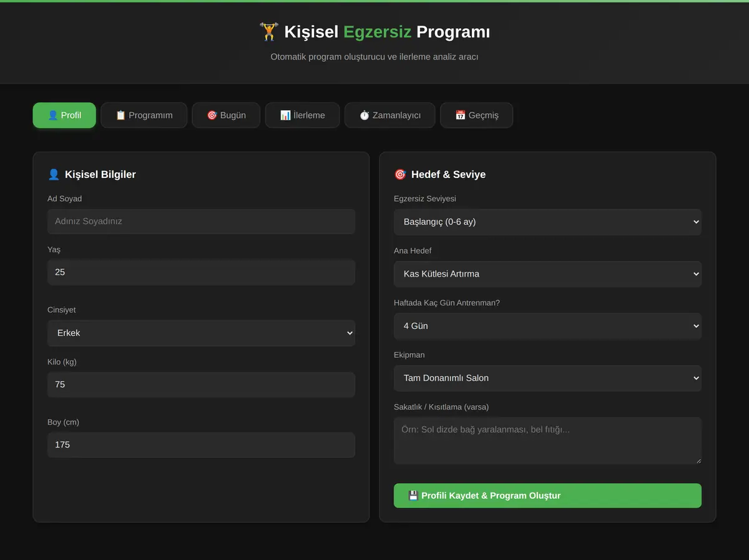Switch to the Geçmiş tab
Image resolution: width=749 pixels, height=560 pixels.
(477, 115)
